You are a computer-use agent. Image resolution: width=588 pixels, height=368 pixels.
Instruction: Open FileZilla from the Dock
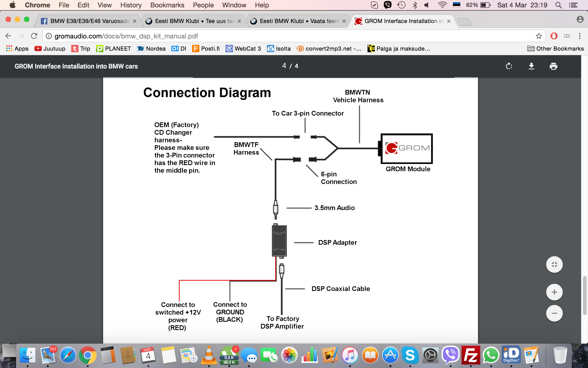(471, 355)
